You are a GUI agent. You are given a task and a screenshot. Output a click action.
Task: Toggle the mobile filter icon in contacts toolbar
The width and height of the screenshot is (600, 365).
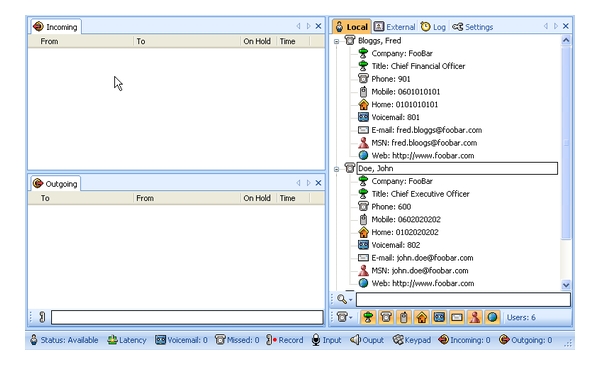click(x=403, y=317)
